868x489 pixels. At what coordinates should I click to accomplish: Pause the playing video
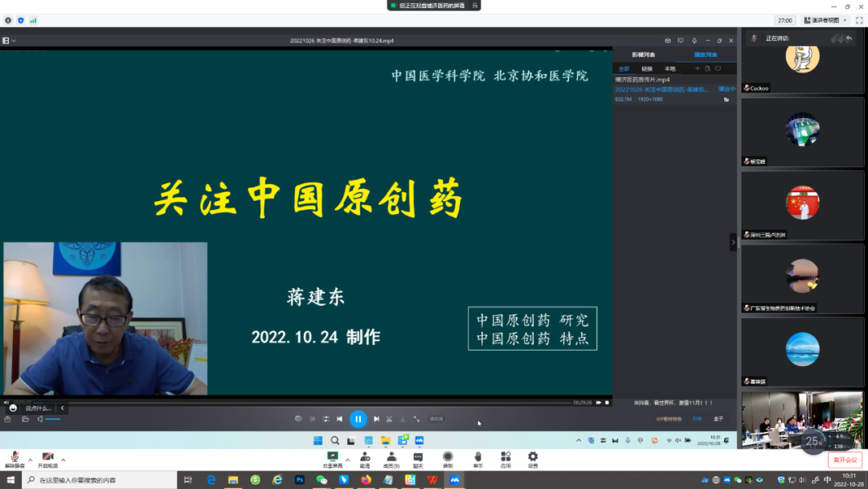(358, 419)
